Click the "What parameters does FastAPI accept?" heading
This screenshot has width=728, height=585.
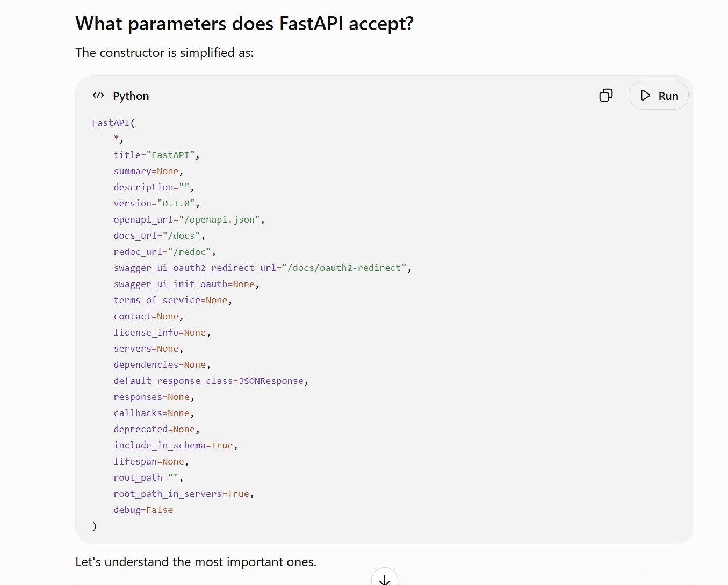tap(244, 24)
